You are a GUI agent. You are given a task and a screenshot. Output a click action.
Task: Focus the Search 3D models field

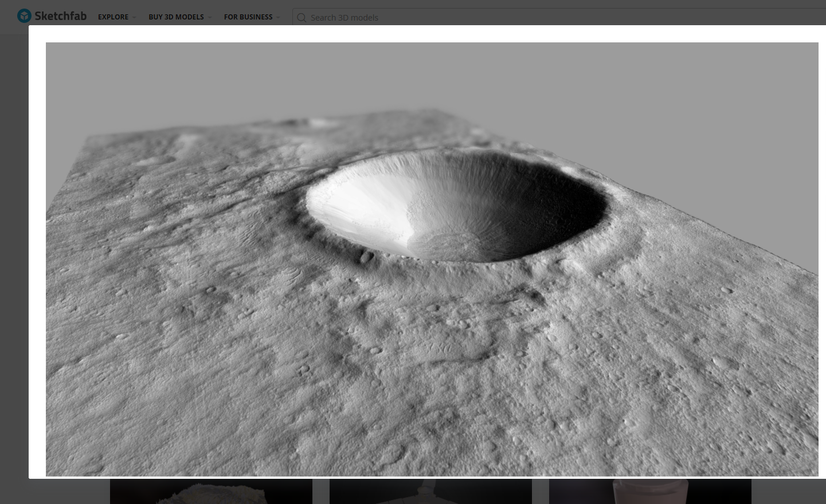tap(559, 17)
